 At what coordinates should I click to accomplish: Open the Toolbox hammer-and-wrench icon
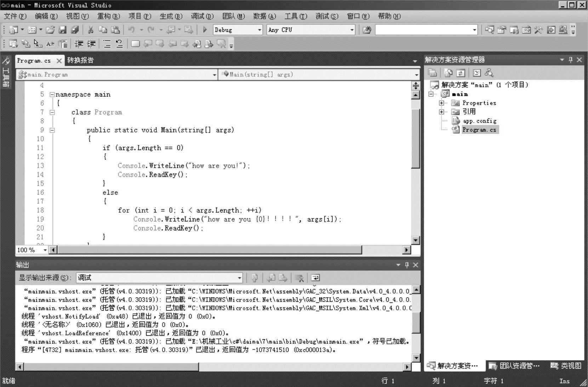coord(538,30)
